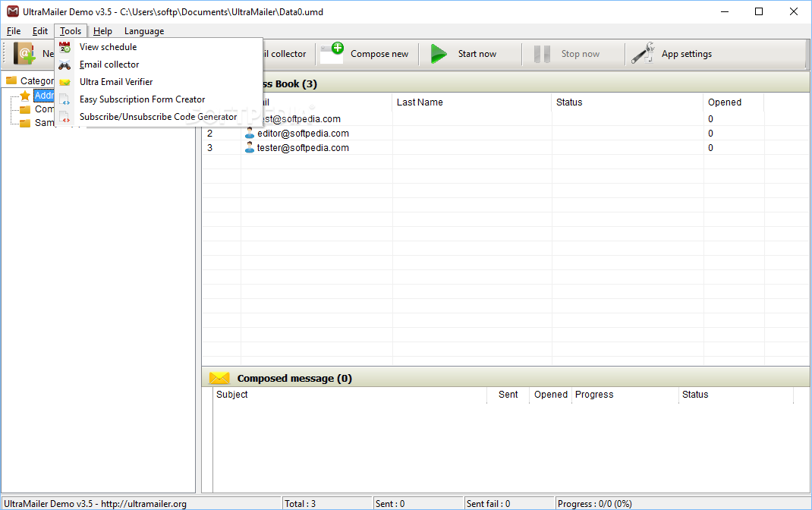Image resolution: width=812 pixels, height=510 pixels.
Task: Open Subscribe/Unsubscribe Code Generator
Action: [159, 117]
